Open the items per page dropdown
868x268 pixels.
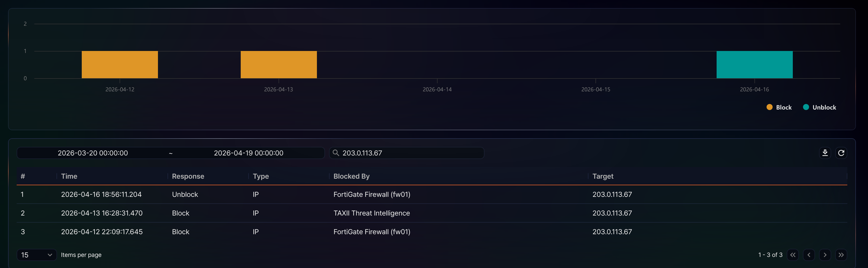pyautogui.click(x=36, y=255)
